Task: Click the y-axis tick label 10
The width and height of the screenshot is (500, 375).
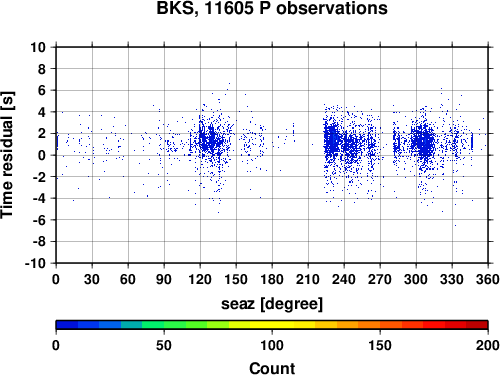Action: click(38, 47)
